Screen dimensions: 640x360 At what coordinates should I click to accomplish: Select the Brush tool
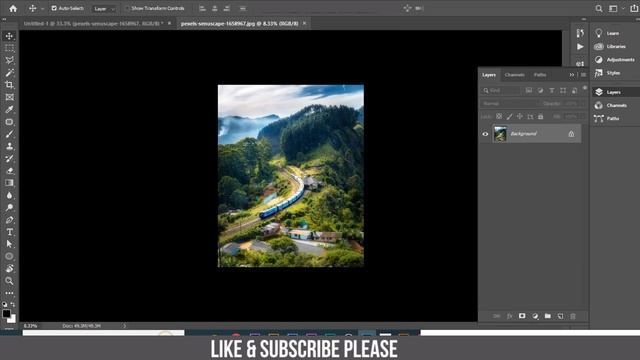[9, 134]
